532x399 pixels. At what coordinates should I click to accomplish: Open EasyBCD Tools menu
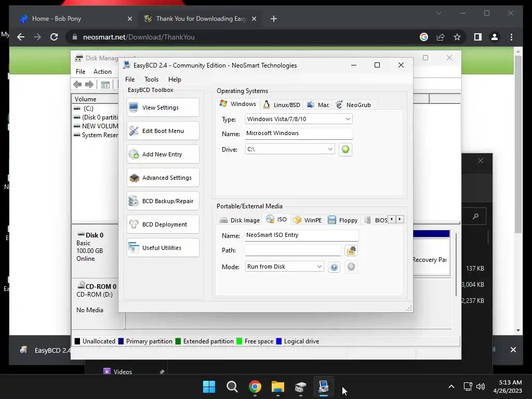[151, 79]
